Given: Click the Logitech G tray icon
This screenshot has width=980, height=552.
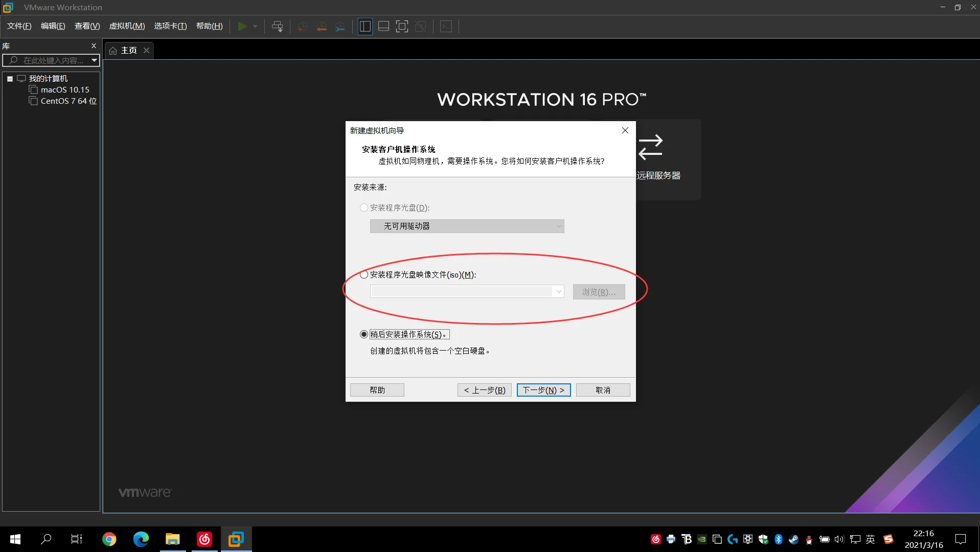Looking at the screenshot, I should click(733, 539).
